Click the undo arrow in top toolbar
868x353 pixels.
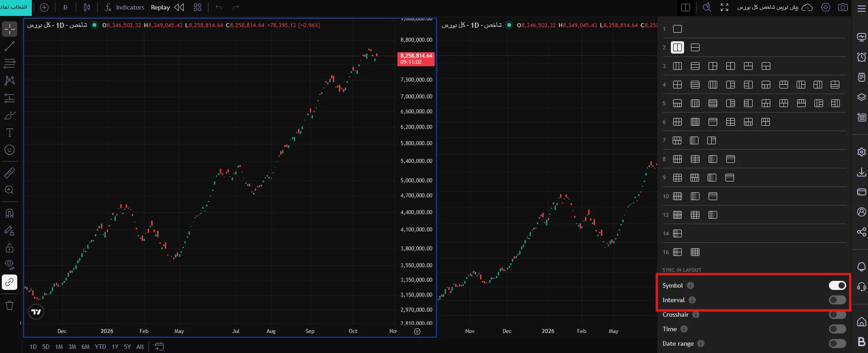pos(219,7)
